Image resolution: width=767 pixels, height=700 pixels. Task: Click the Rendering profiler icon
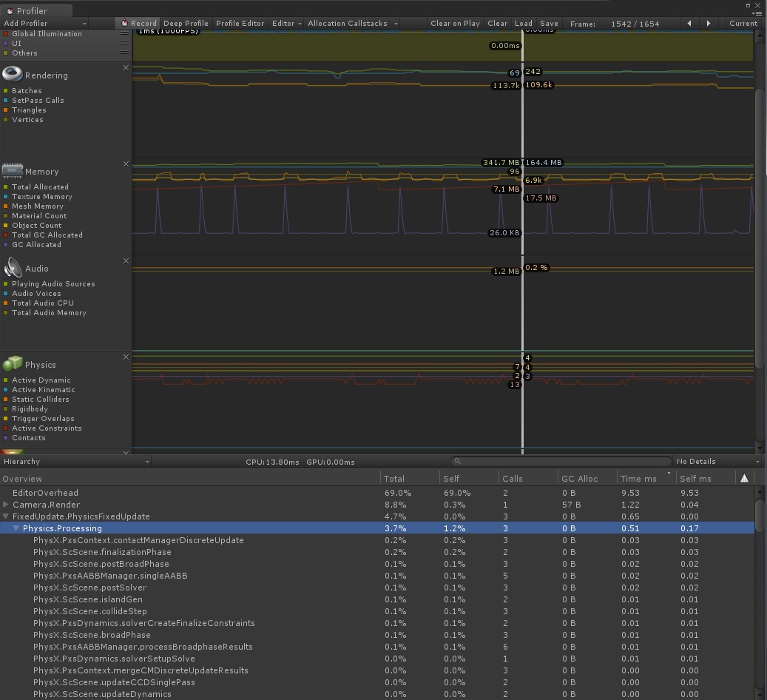pos(12,73)
